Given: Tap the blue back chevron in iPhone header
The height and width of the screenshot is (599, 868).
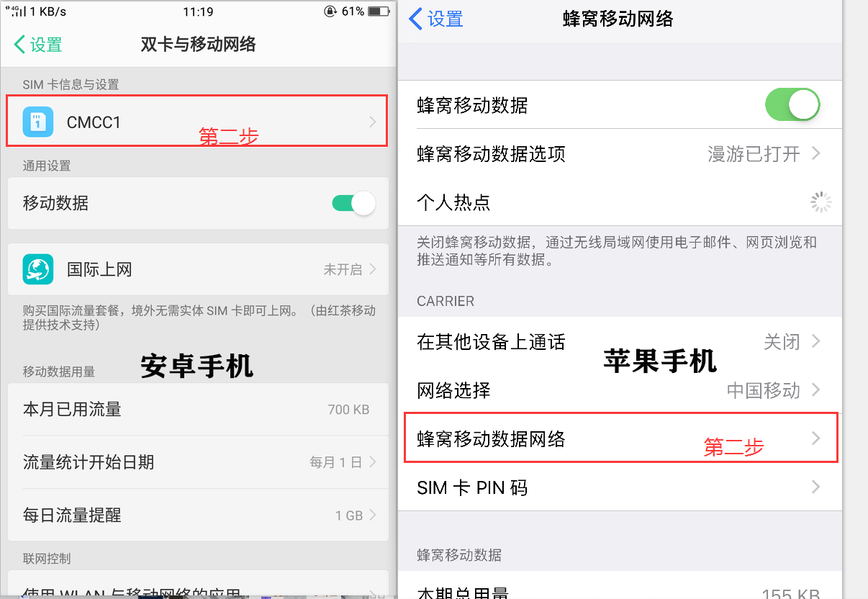Looking at the screenshot, I should pyautogui.click(x=415, y=18).
